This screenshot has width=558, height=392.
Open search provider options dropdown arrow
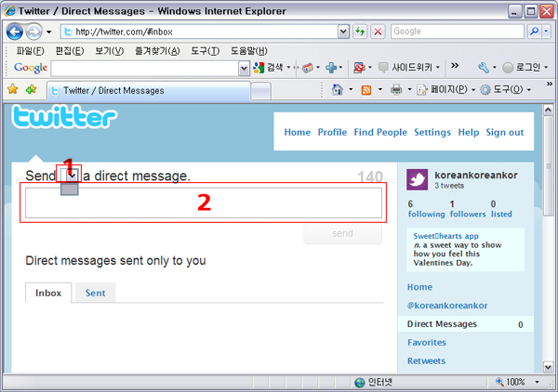point(546,32)
